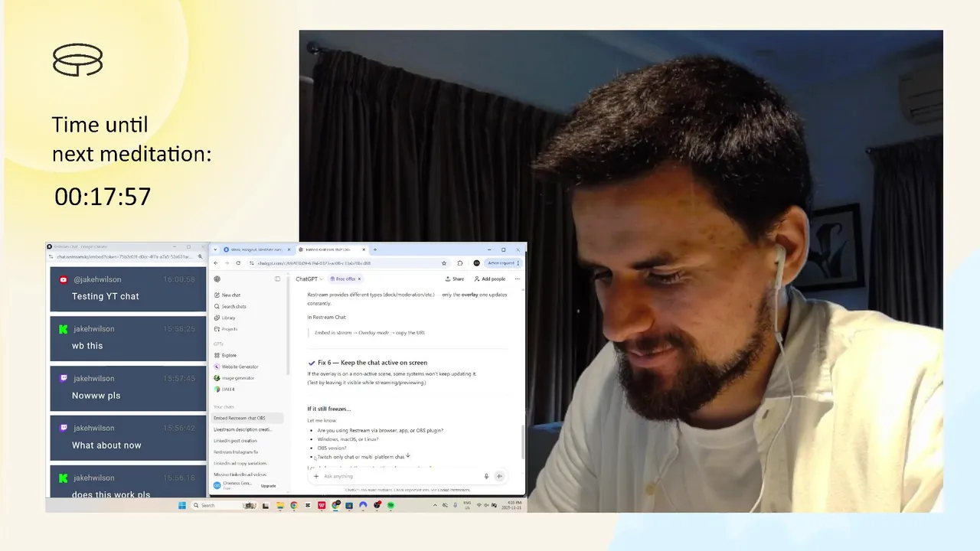
Task: Click the Kick icon on wb this message
Action: click(64, 329)
